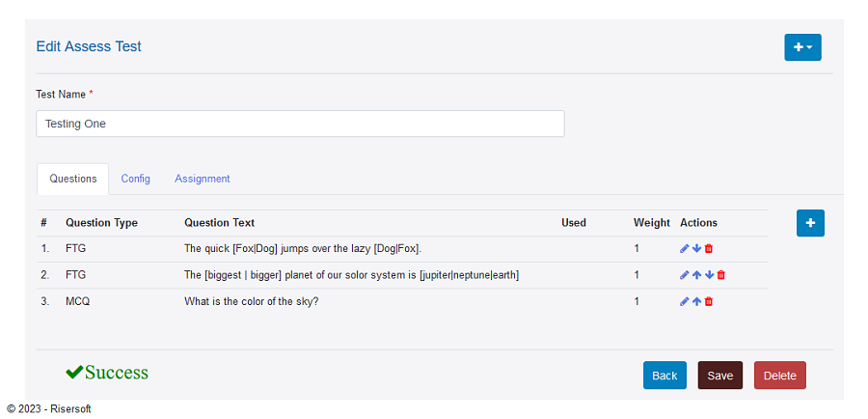868x419 pixels.
Task: Focus the Test Name input field
Action: click(300, 124)
